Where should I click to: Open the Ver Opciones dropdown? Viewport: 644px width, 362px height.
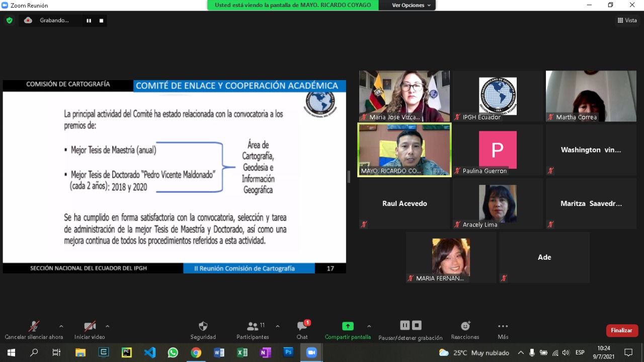tap(412, 5)
